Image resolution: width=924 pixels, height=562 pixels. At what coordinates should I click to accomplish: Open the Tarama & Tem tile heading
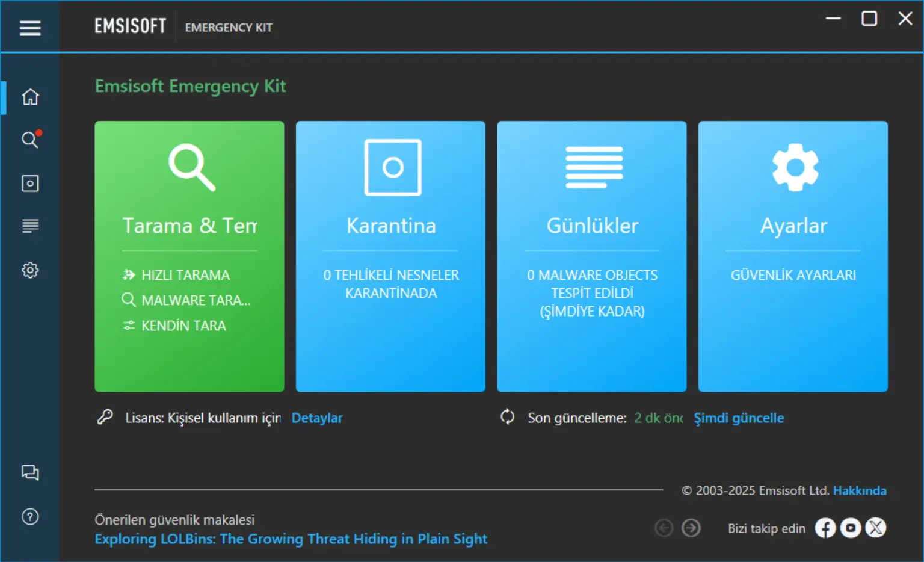click(189, 226)
